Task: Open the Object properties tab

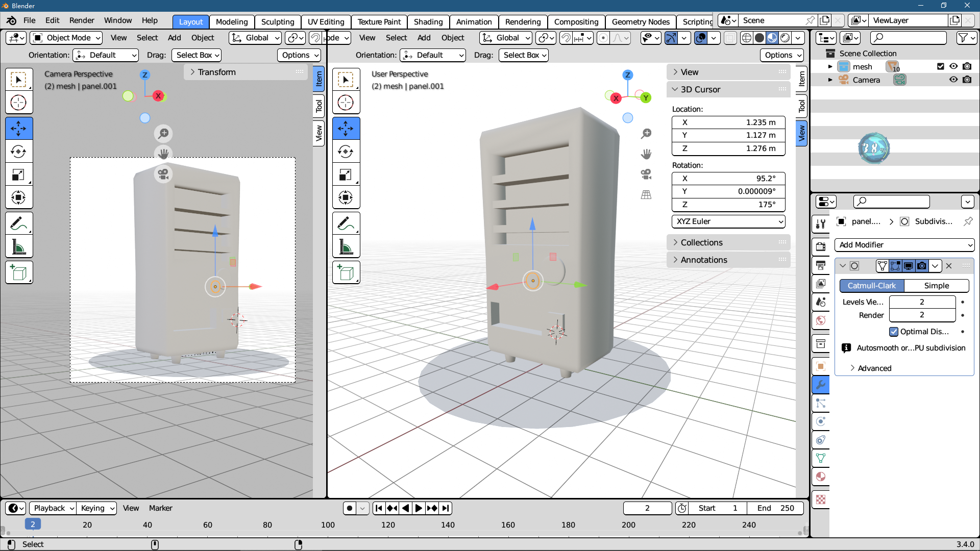Action: coord(821,366)
